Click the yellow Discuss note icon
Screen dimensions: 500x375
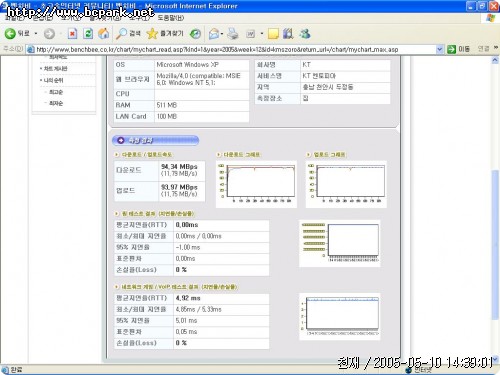coord(273,34)
